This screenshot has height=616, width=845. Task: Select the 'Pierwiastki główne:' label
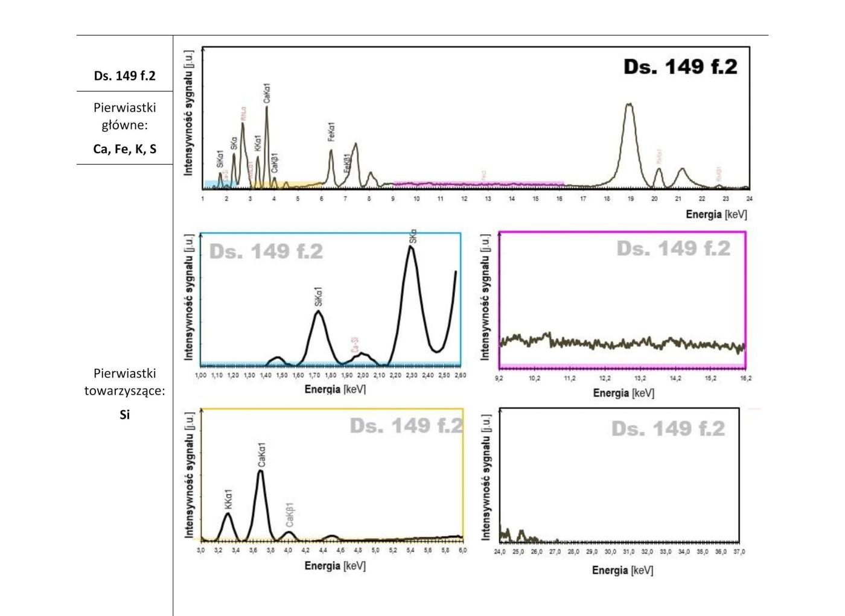[x=124, y=116]
